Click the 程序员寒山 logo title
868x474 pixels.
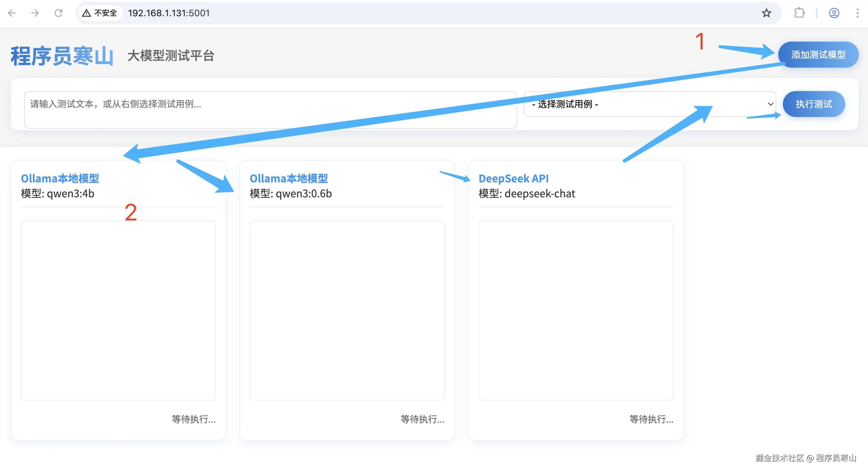(x=62, y=56)
